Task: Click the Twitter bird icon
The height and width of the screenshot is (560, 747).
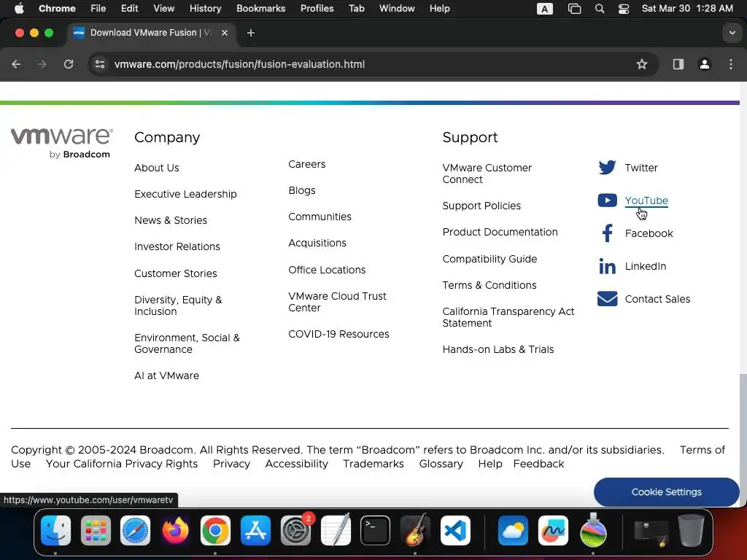Action: point(607,168)
